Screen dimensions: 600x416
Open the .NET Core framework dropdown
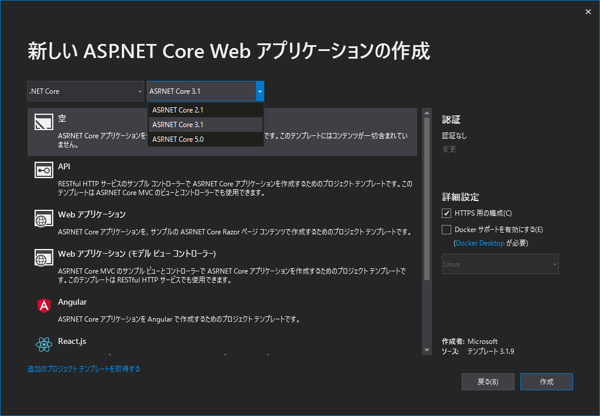click(x=85, y=91)
